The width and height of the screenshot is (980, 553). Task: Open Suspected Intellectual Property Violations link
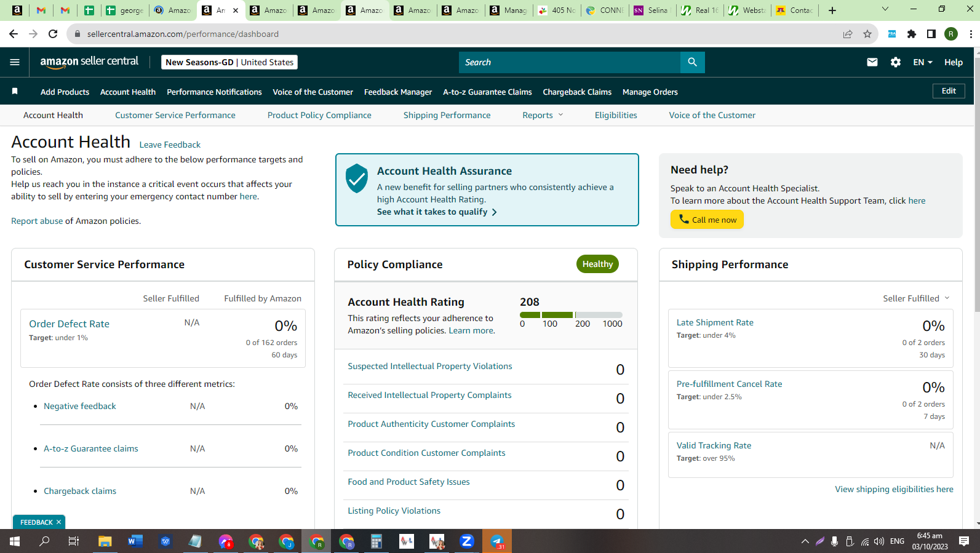pos(430,366)
